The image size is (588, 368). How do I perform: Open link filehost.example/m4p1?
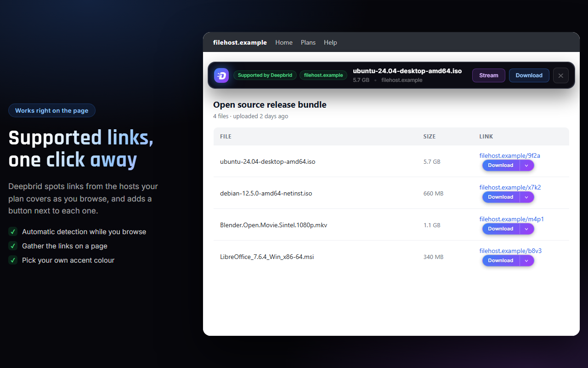click(511, 219)
